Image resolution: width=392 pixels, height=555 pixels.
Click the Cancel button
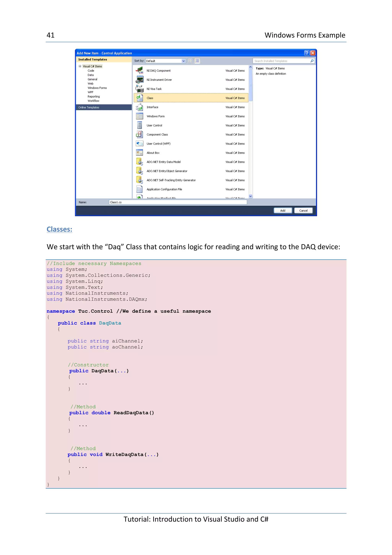click(303, 210)
